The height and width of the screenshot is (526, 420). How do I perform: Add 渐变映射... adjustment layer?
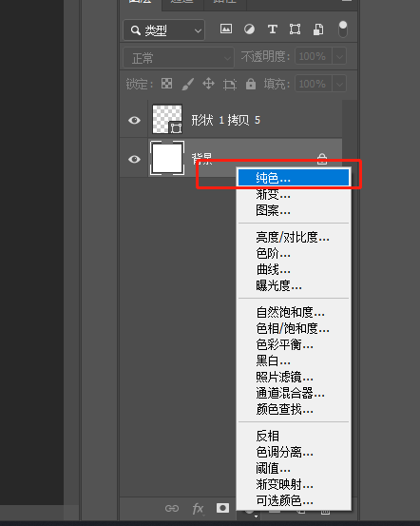(x=294, y=484)
